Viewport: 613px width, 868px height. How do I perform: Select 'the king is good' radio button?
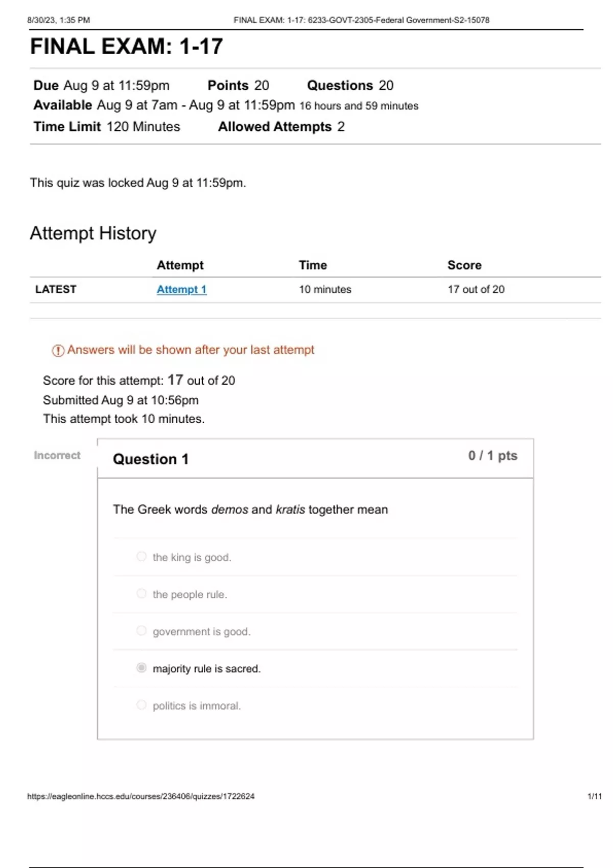(x=142, y=557)
